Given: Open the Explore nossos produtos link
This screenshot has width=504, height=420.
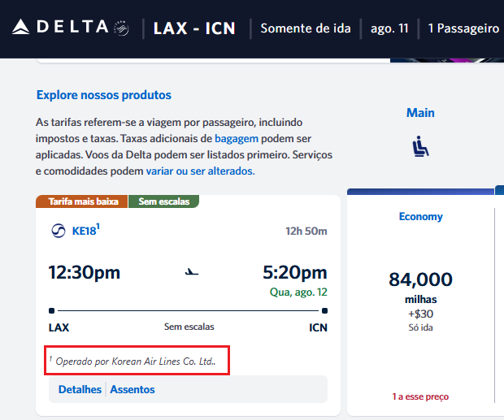Looking at the screenshot, I should click(x=104, y=95).
